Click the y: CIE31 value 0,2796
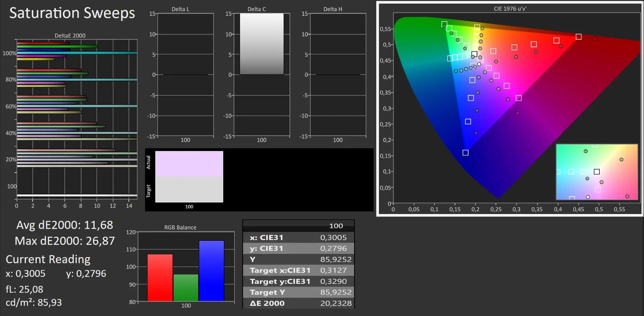This screenshot has height=316, width=644. pos(333,249)
